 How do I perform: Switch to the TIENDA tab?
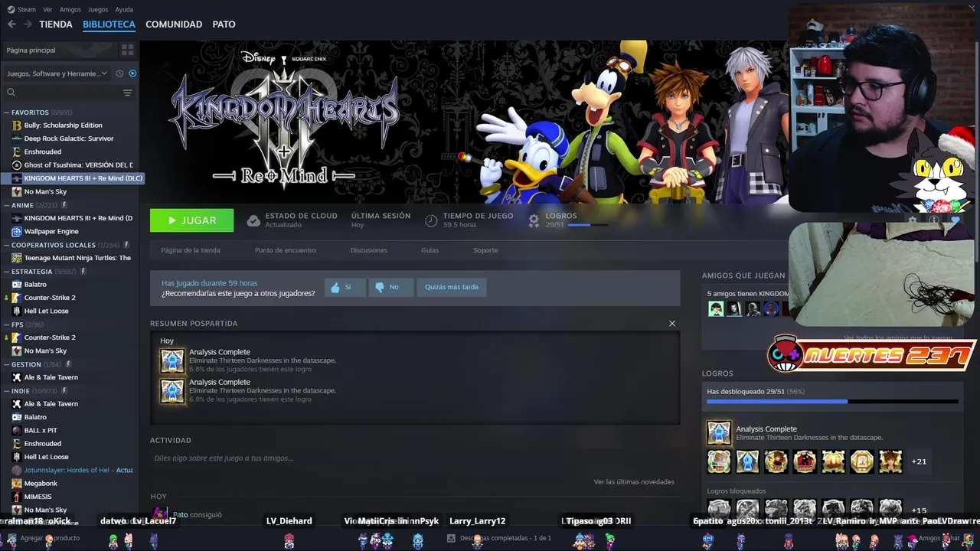tap(56, 24)
